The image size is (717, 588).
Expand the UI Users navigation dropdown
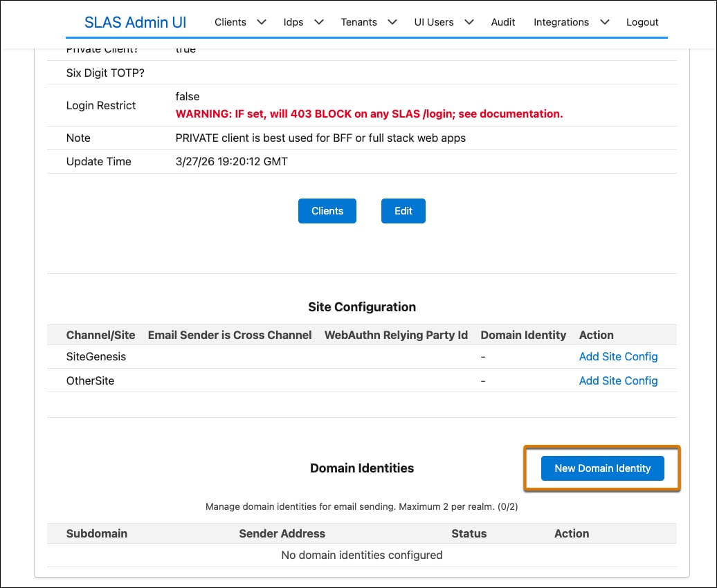coord(444,22)
